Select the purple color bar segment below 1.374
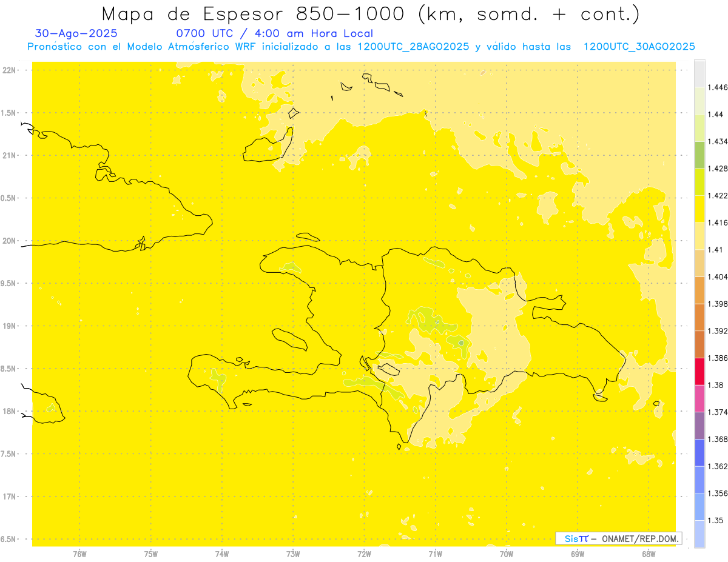The width and height of the screenshot is (728, 562). pos(699,425)
